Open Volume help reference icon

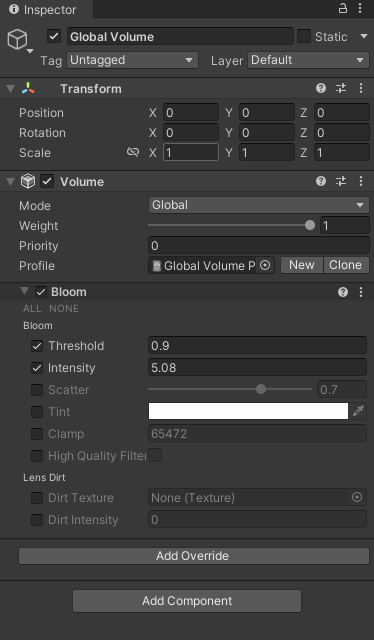(x=321, y=181)
